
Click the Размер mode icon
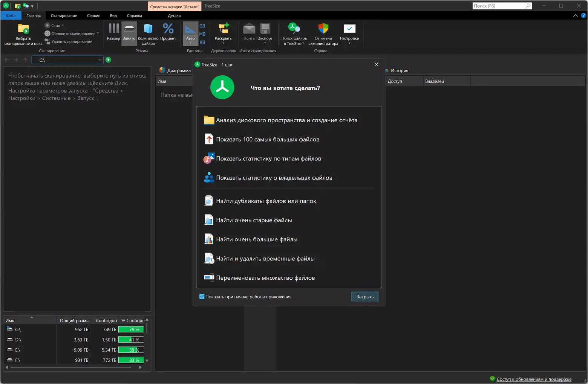click(113, 29)
